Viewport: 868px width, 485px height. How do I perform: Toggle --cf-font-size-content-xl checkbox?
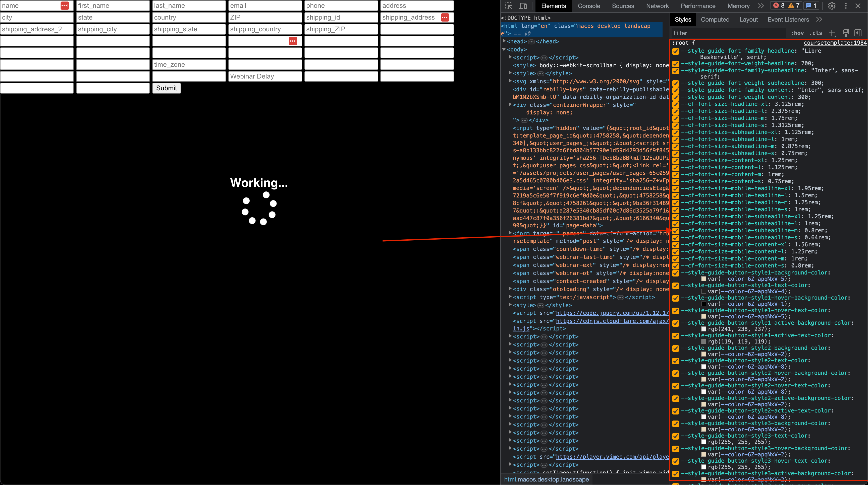(x=676, y=161)
